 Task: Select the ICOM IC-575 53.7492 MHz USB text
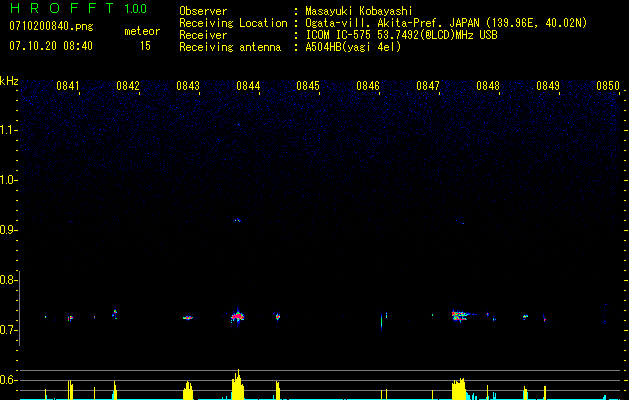click(401, 35)
